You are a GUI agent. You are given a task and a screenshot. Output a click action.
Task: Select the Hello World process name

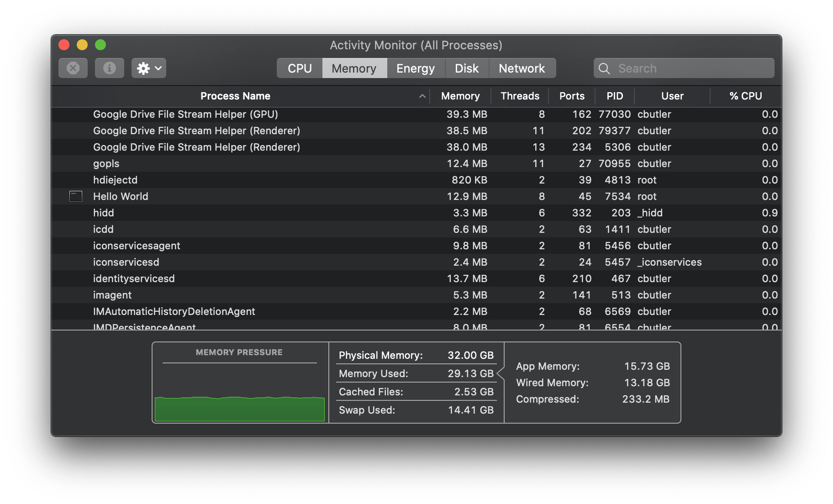(x=121, y=196)
